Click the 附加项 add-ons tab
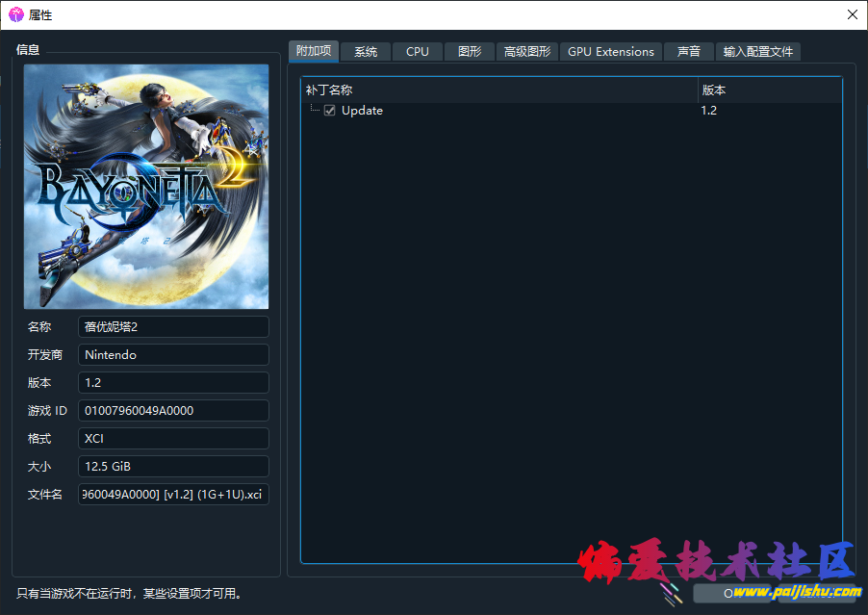Viewport: 868px width, 615px height. coord(314,51)
